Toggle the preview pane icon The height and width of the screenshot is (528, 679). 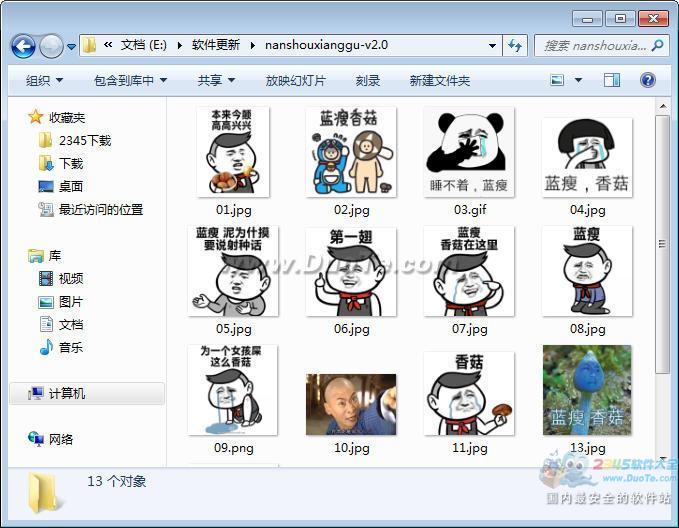[611, 80]
